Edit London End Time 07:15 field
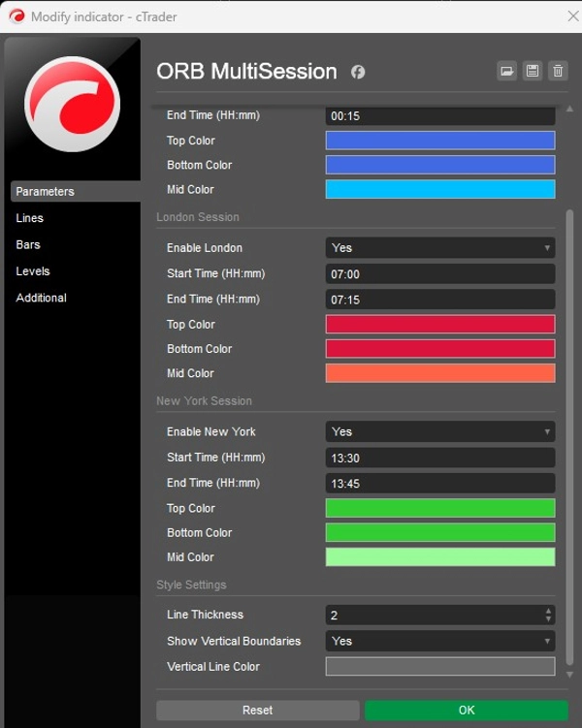This screenshot has width=582, height=728. [440, 300]
